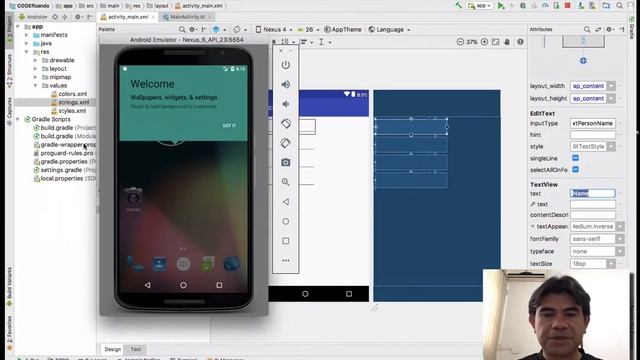Open the style dropdown
Screen dimensions: 640x360
click(x=611, y=146)
